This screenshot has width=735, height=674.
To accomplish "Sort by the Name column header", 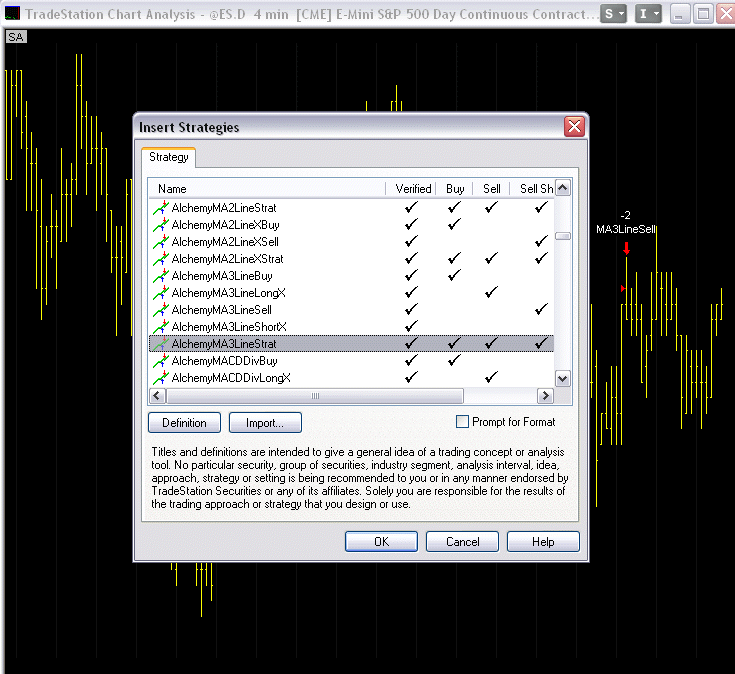I will pyautogui.click(x=266, y=188).
